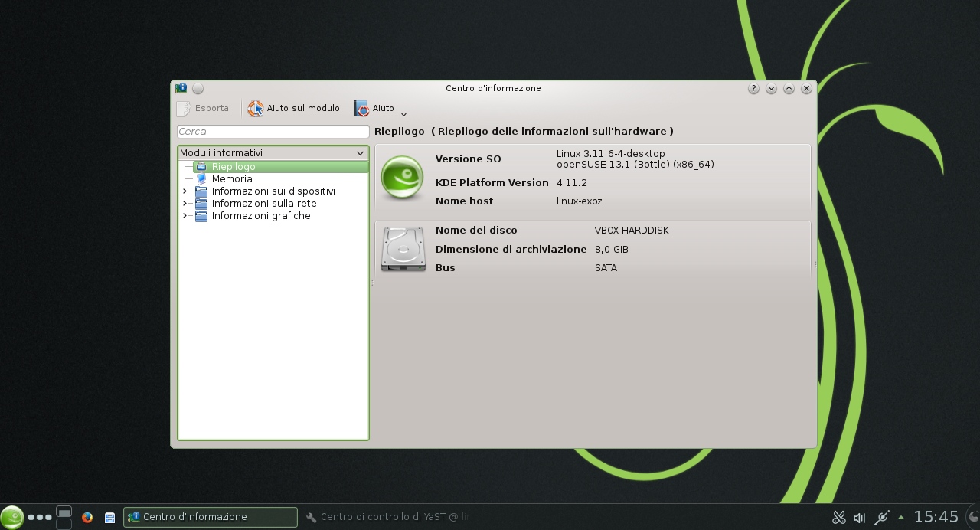
Task: Click the Informazioni grafiche folder icon
Action: 201,216
